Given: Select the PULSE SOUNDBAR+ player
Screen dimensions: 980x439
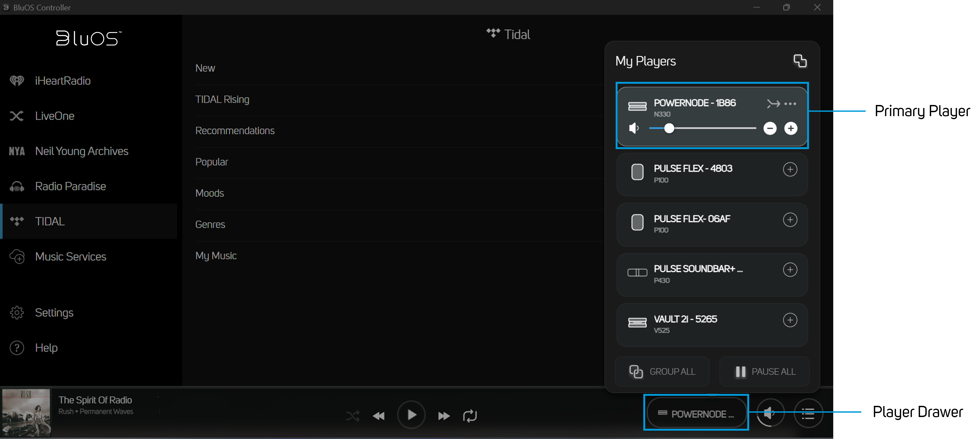Looking at the screenshot, I should 712,275.
